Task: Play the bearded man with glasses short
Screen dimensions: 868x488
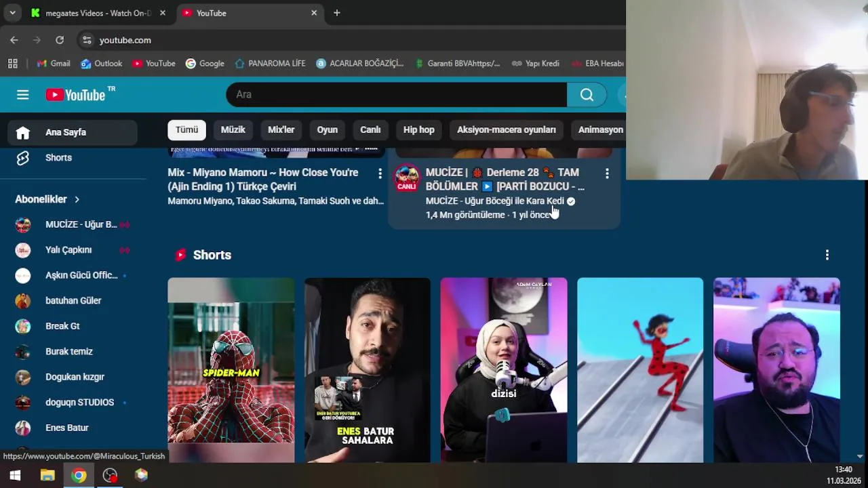Action: [776, 369]
